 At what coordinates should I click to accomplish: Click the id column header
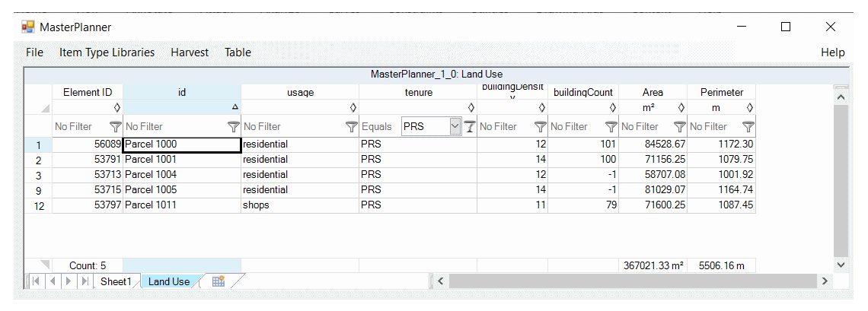[x=182, y=92]
